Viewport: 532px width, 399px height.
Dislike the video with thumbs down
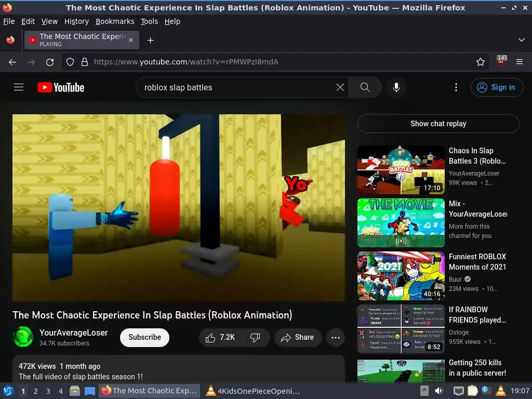tap(255, 337)
